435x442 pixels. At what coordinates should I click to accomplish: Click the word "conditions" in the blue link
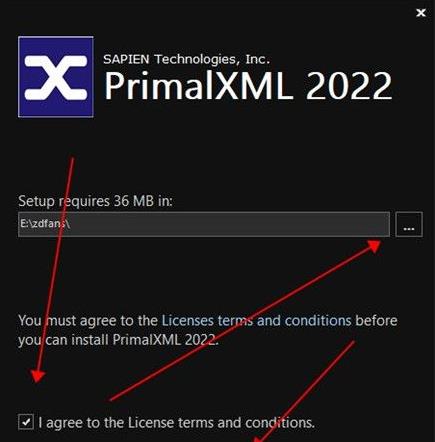[x=318, y=321]
